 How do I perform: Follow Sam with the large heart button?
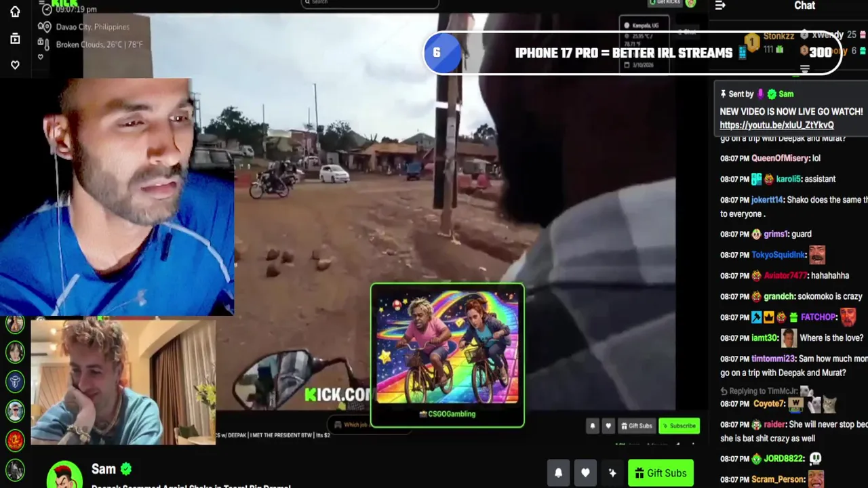585,473
